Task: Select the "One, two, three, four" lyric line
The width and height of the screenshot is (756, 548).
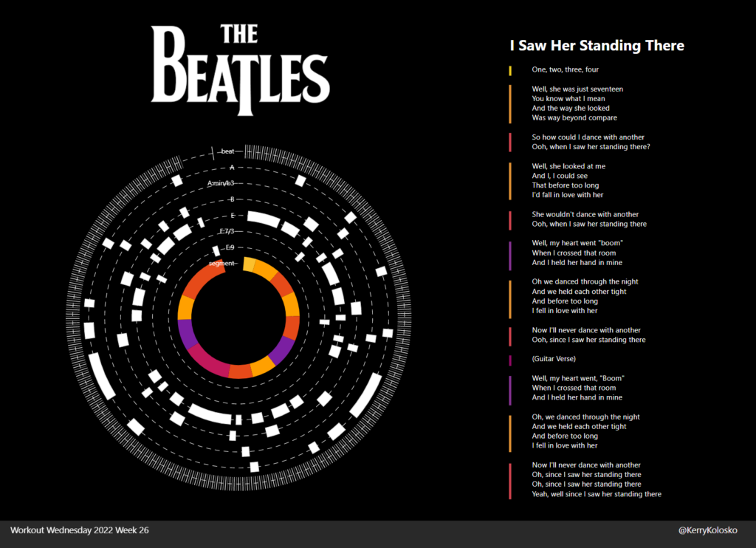Action: pos(565,70)
